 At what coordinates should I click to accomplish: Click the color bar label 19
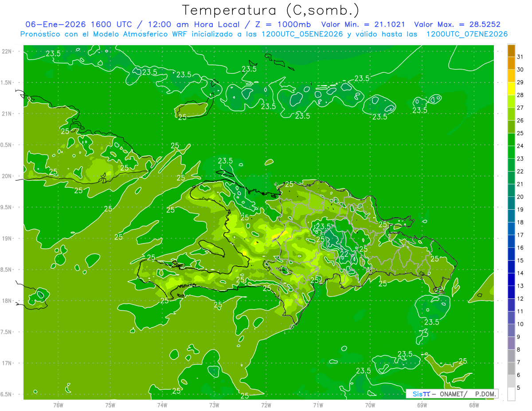pos(520,210)
